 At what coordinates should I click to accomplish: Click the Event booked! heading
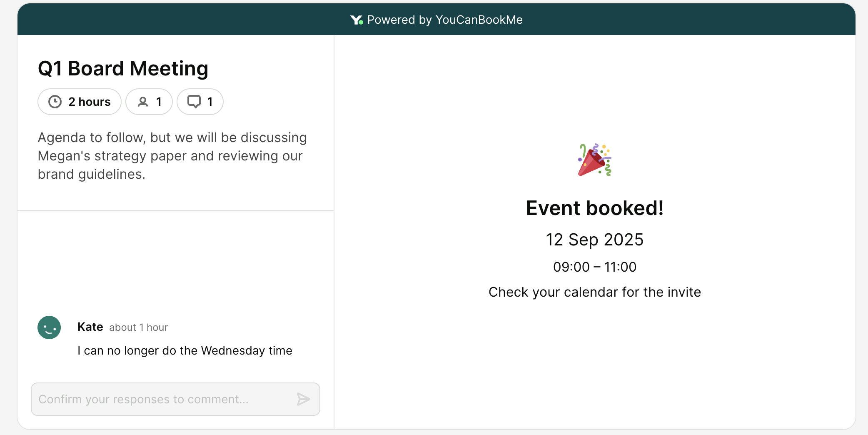[x=594, y=208]
